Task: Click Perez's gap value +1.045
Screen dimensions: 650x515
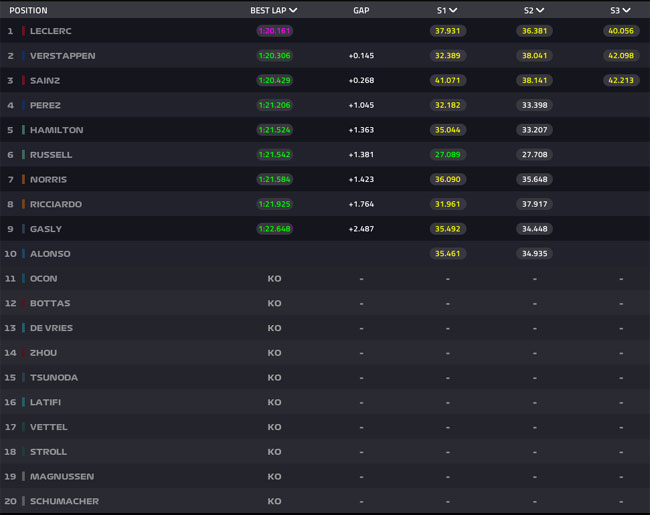Action: coord(361,105)
